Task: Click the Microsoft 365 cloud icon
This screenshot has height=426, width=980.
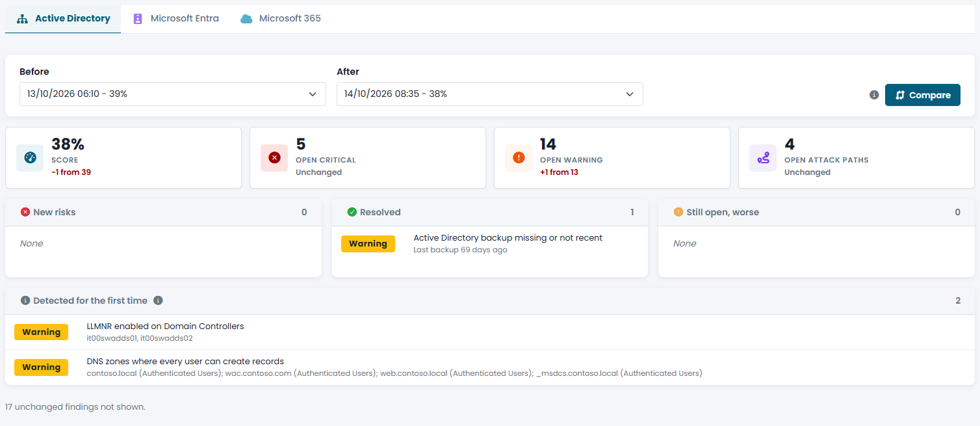Action: pyautogui.click(x=246, y=19)
